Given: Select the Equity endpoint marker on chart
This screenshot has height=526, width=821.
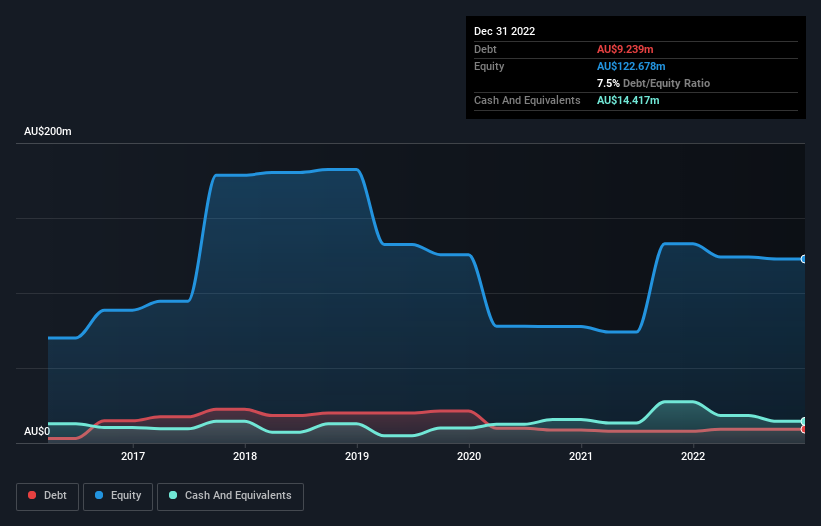Looking at the screenshot, I should point(804,259).
